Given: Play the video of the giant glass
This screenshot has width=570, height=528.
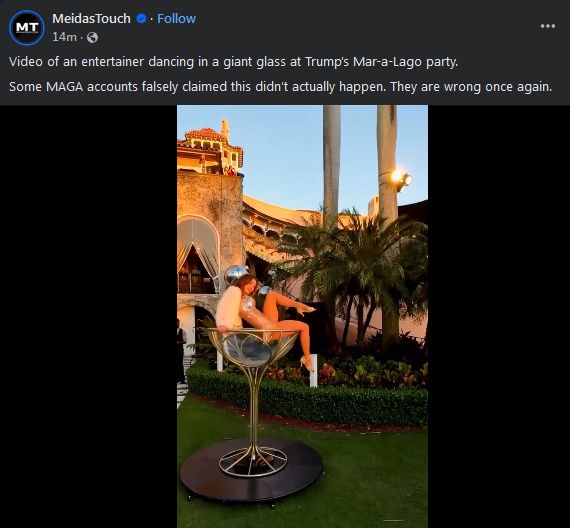Looking at the screenshot, I should (x=302, y=316).
